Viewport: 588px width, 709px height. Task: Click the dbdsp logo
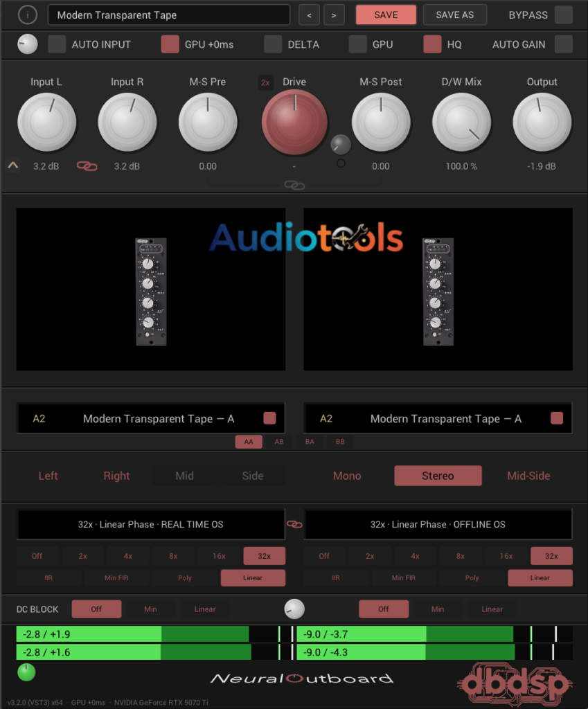(x=515, y=683)
